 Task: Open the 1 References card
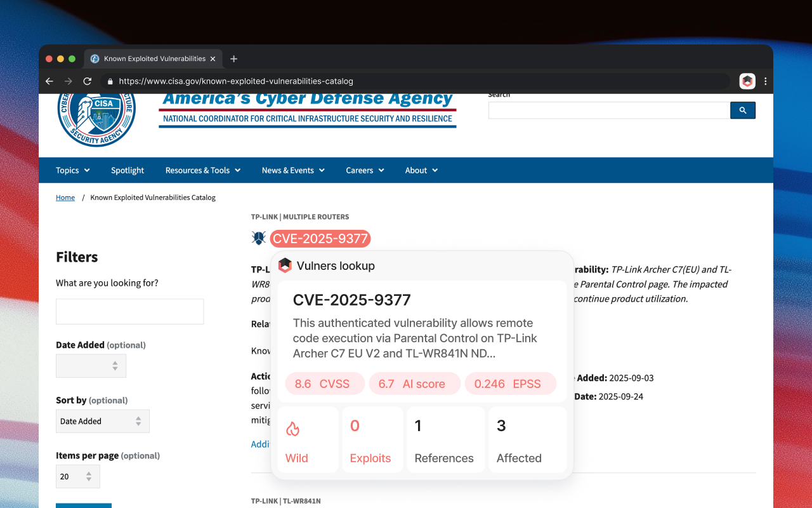446,439
